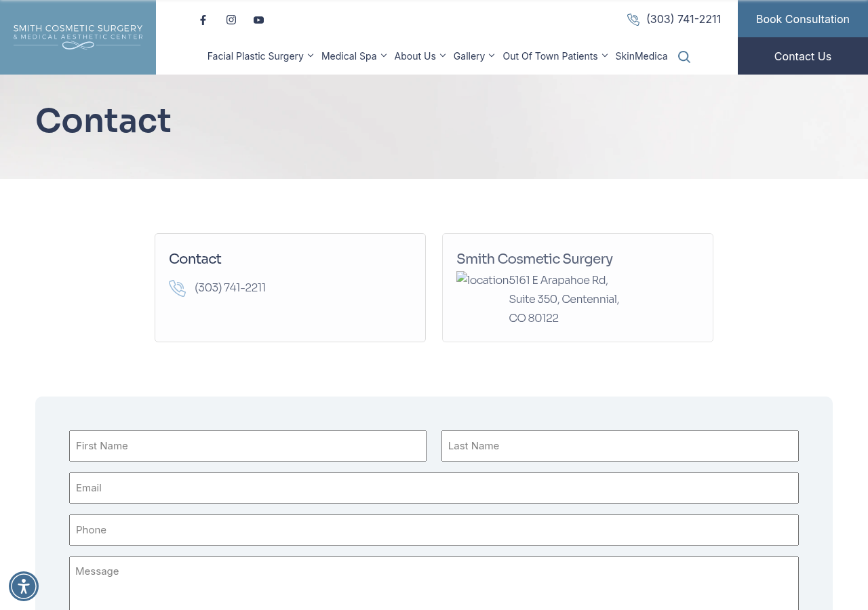
Task: Click the Smith Cosmetic Surgery card heading
Action: 534,259
